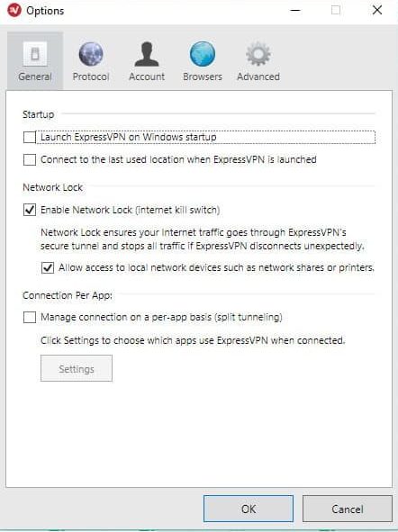Close the Options window
The height and width of the screenshot is (532, 398).
tap(377, 10)
